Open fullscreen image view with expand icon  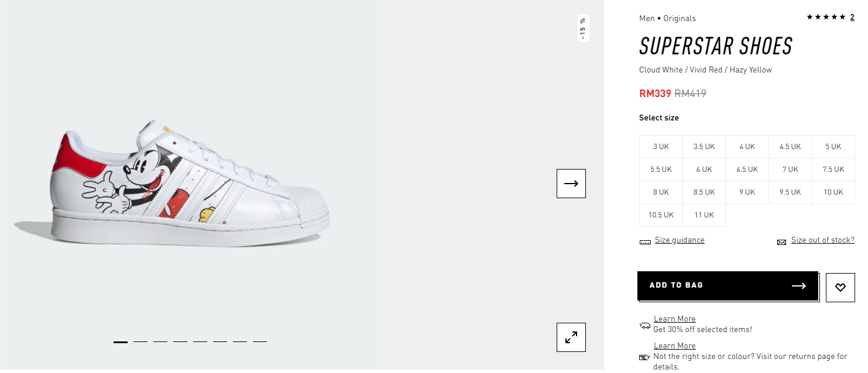click(571, 337)
